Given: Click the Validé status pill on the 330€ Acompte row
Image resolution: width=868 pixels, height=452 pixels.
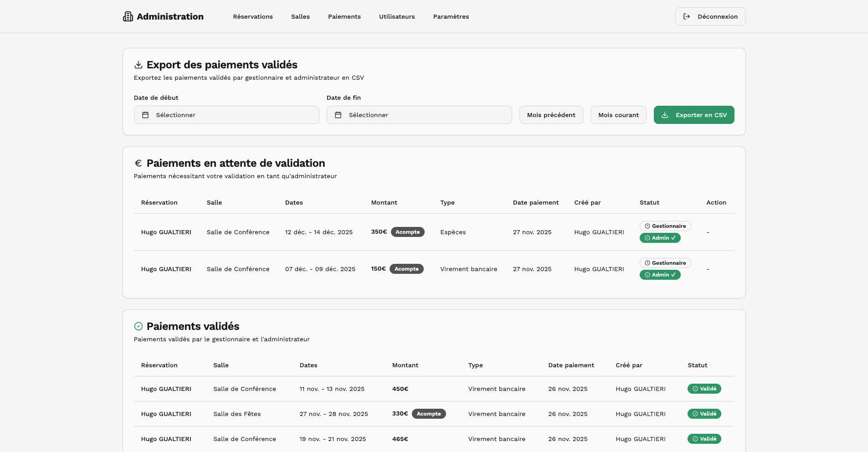Looking at the screenshot, I should 704,414.
